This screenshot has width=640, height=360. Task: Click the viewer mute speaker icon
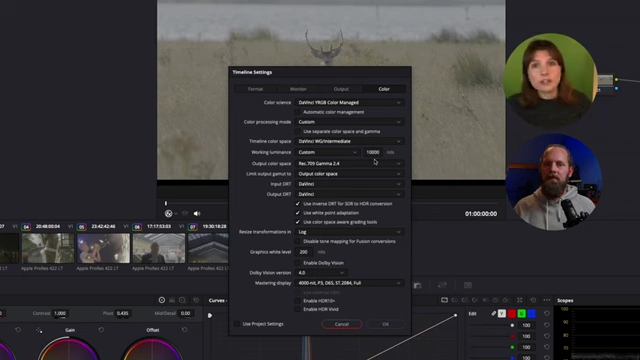(197, 213)
